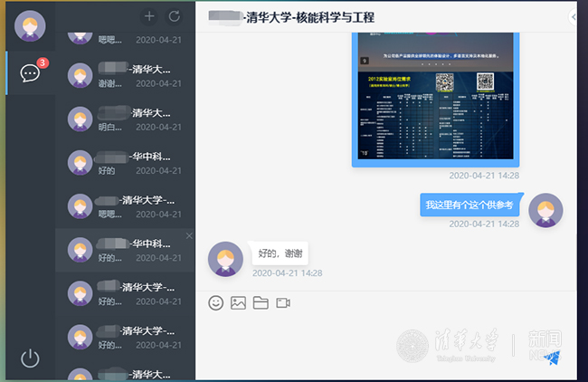The image size is (588, 382).
Task: Click the received message 好的，谢谢
Action: click(x=280, y=253)
